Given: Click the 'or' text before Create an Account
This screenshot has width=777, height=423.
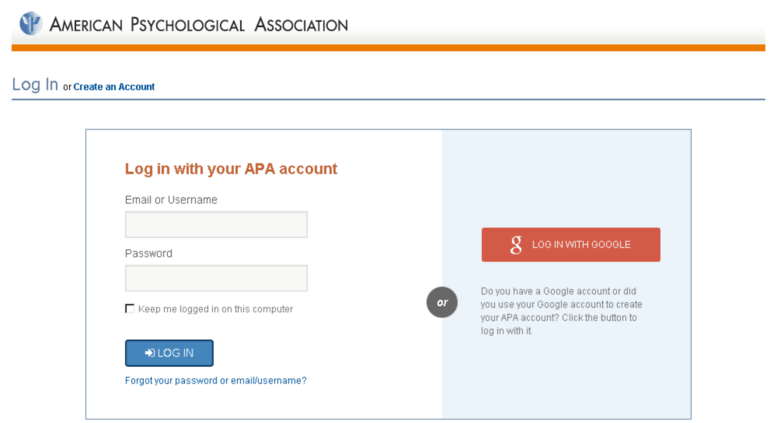Looking at the screenshot, I should point(67,87).
